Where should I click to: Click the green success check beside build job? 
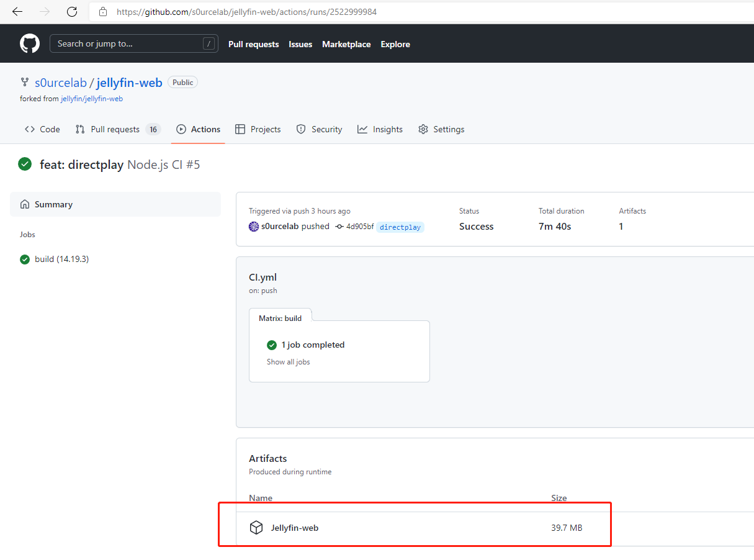[x=25, y=260]
